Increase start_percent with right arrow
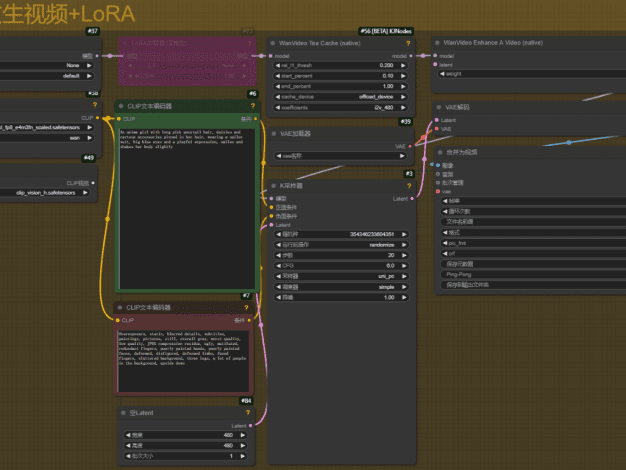 pos(403,76)
